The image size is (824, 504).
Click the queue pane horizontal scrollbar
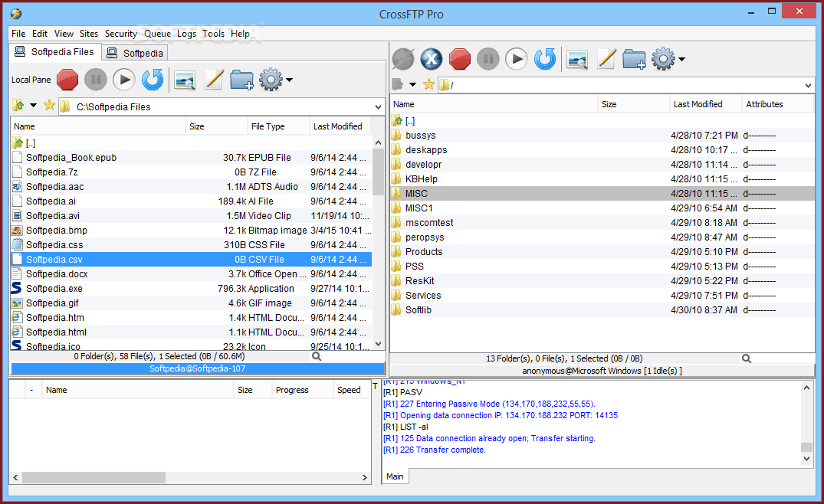[x=94, y=477]
